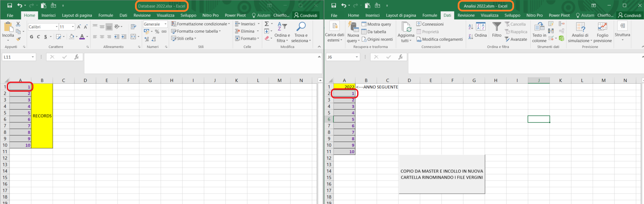644x204 pixels.
Task: Apply the purple font color swatch
Action: click(x=82, y=37)
